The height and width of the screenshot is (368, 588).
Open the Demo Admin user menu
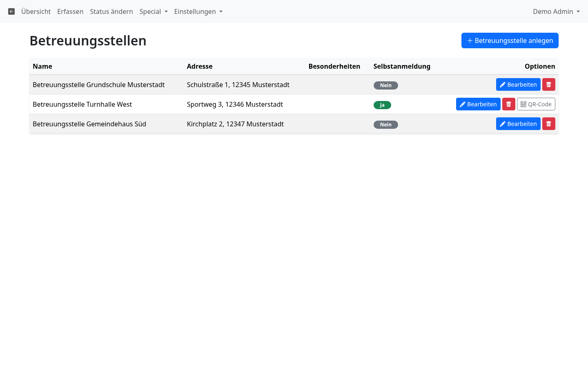556,11
